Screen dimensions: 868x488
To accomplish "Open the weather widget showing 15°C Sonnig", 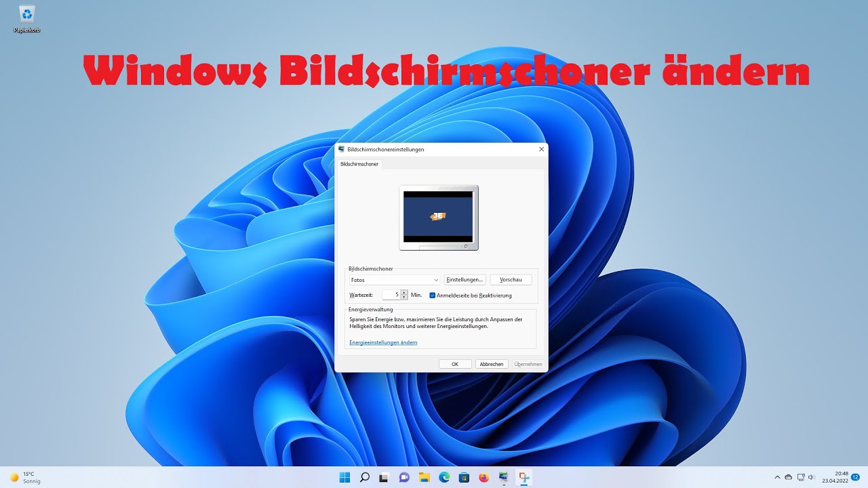I will 25,477.
